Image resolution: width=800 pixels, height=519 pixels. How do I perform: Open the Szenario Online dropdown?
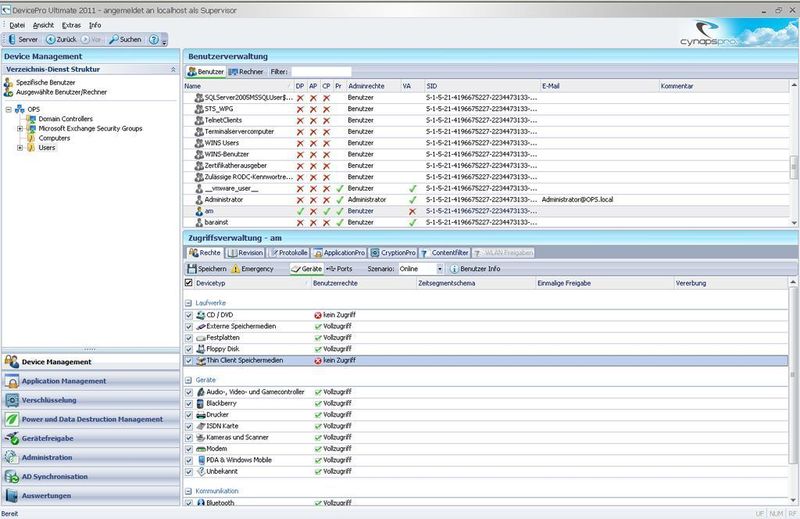click(439, 269)
